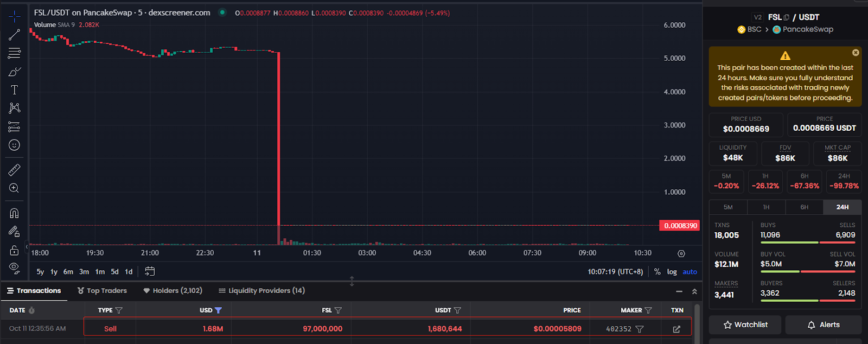Viewport: 868px width, 344px height.
Task: Minimize the transactions panel
Action: click(679, 291)
